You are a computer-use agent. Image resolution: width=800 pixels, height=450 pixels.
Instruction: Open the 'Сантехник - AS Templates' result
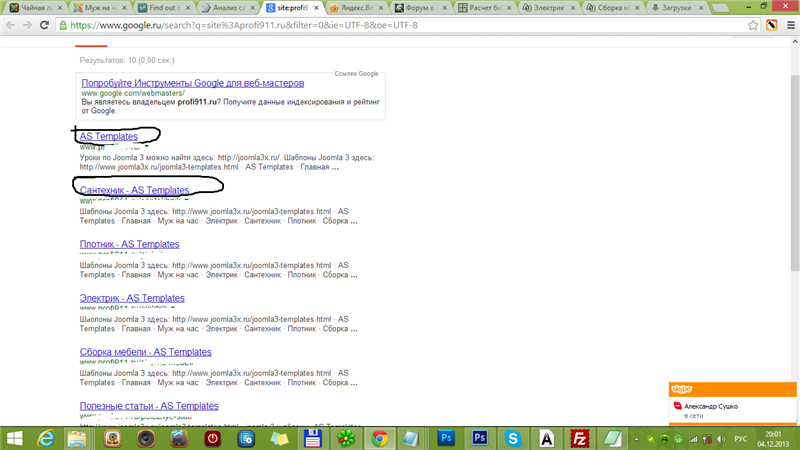[134, 190]
